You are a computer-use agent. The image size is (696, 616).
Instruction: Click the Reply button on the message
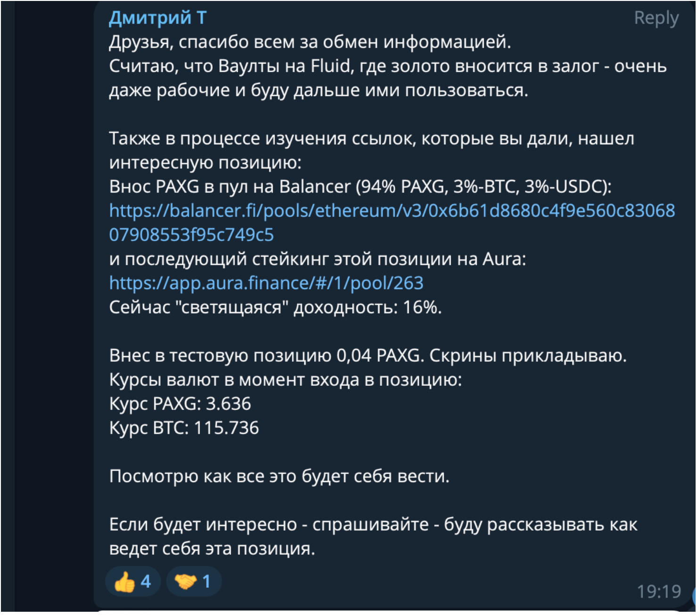tap(656, 18)
